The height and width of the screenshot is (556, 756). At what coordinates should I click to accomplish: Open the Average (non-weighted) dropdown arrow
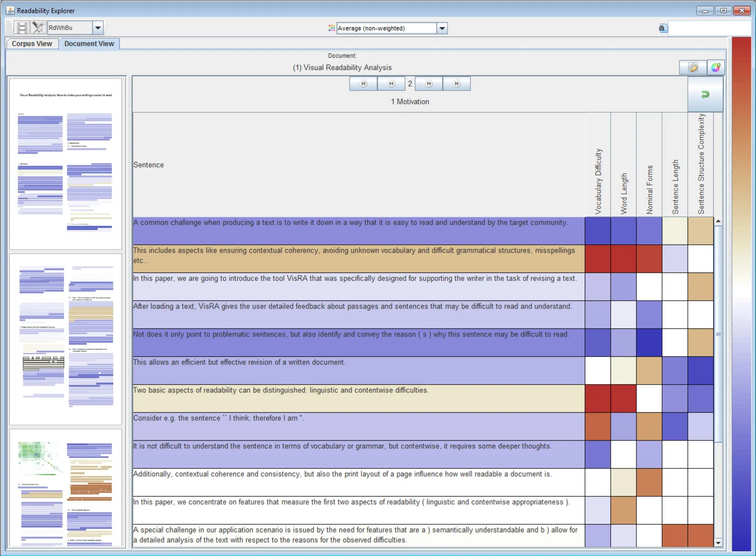pyautogui.click(x=442, y=28)
